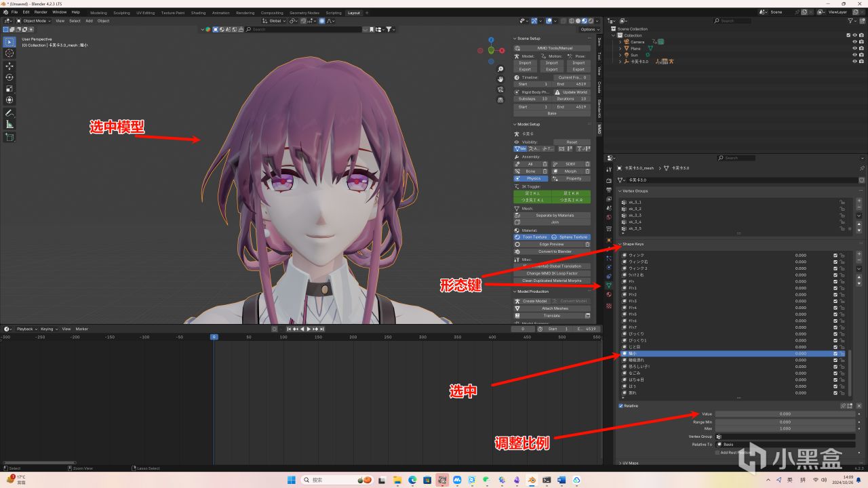Screen dimensions: 868x488
Task: Activate the Rotate tool
Action: pyautogui.click(x=9, y=77)
